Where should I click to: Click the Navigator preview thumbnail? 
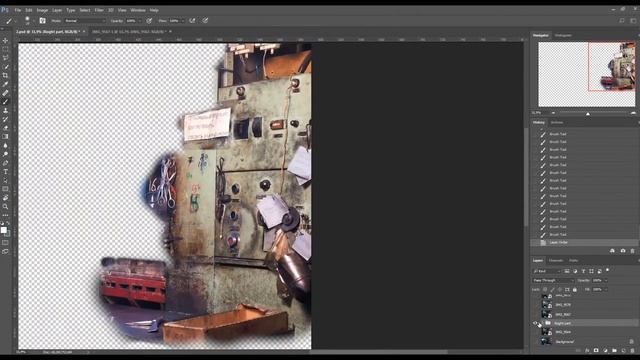coord(587,74)
